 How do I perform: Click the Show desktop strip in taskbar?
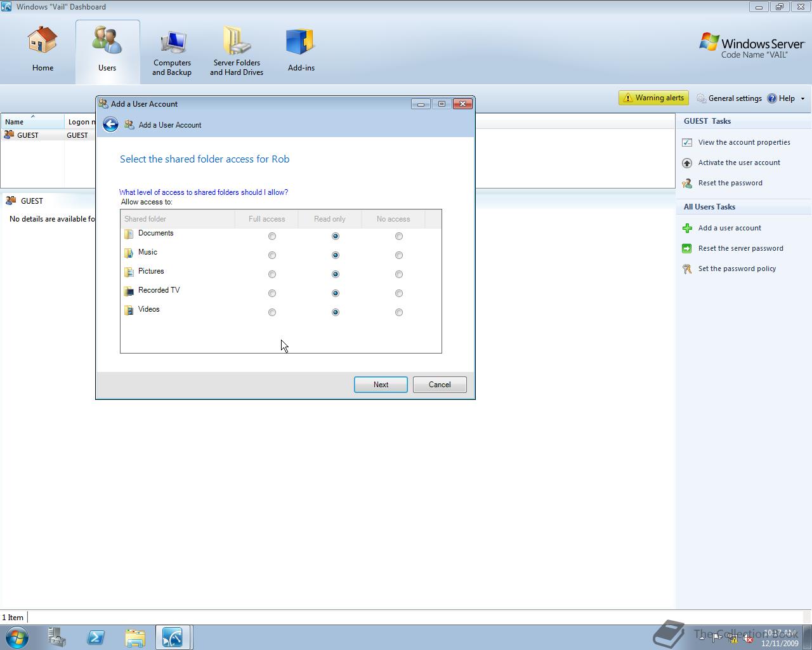[x=807, y=637]
